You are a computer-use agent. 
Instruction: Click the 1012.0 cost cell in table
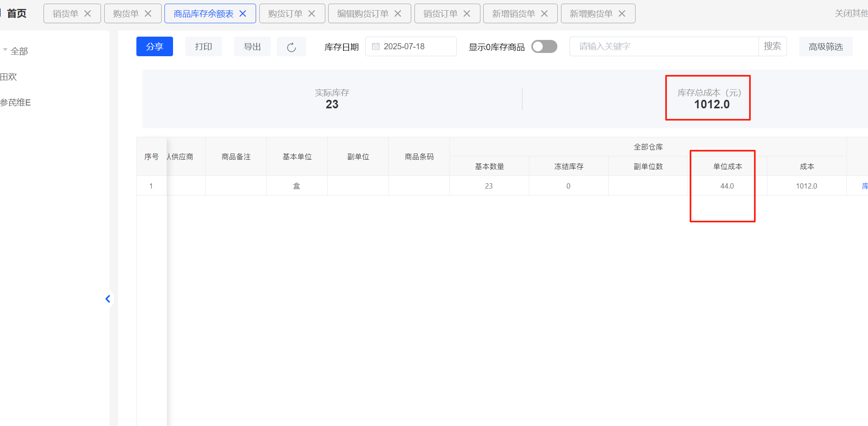807,186
